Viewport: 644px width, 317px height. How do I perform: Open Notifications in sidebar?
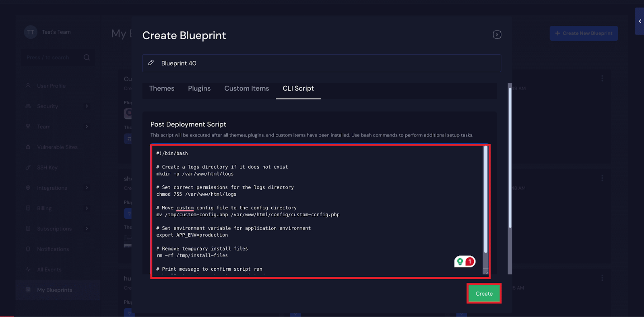[x=53, y=249]
